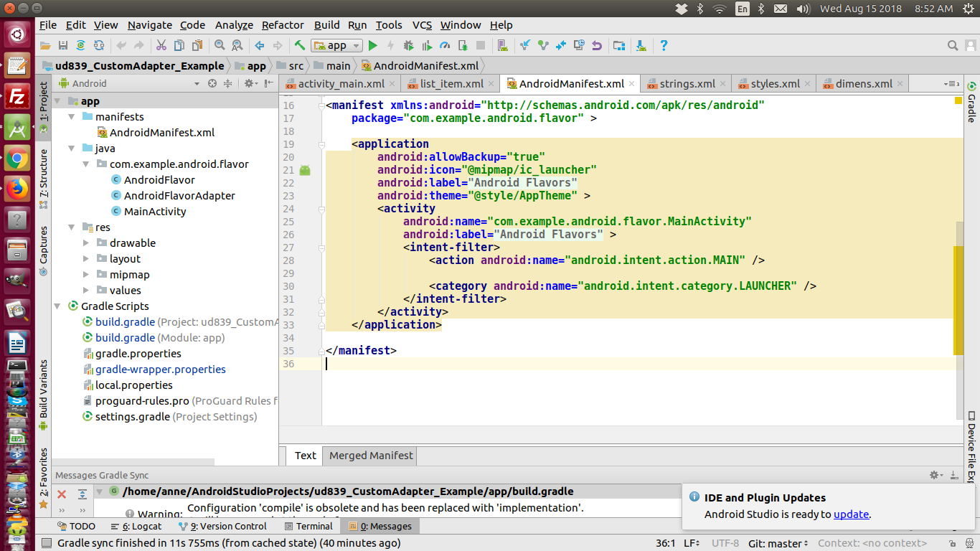The height and width of the screenshot is (551, 980).
Task: Click the Copy toolbar icon
Action: [x=179, y=45]
